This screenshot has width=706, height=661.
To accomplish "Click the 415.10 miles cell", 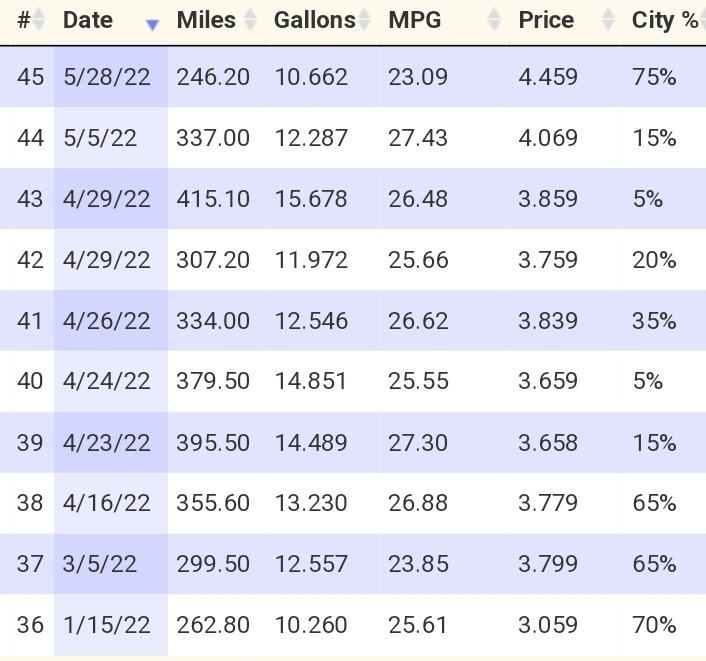I will 213,199.
